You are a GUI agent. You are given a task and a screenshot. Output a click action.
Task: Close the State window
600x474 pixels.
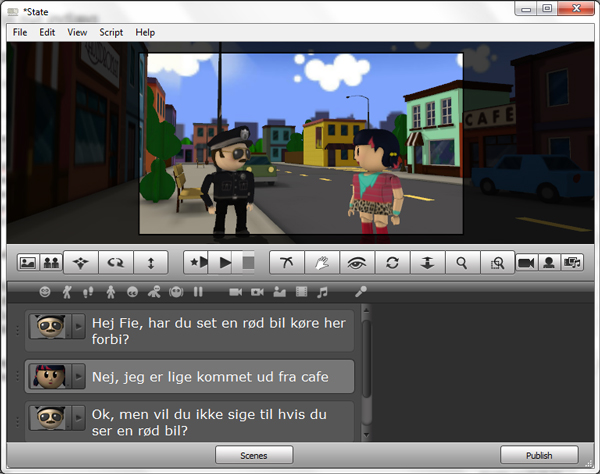pos(576,8)
